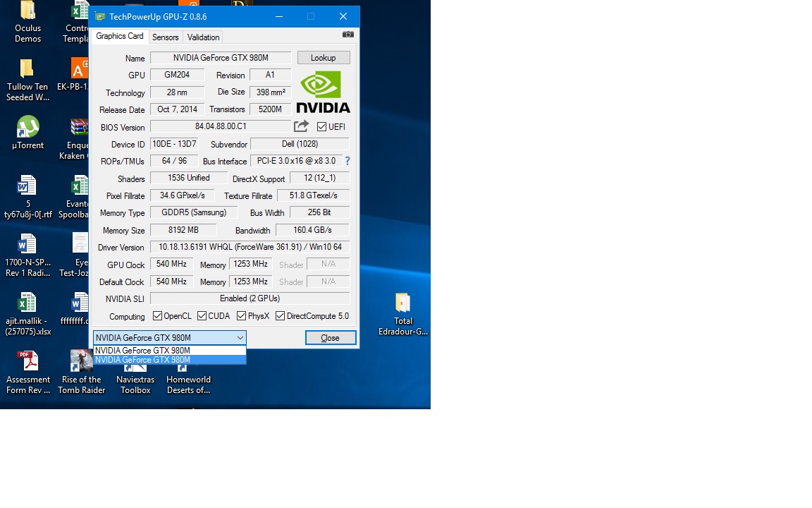The image size is (812, 508).
Task: Click the GPU-Z title bar app icon
Action: coord(99,17)
